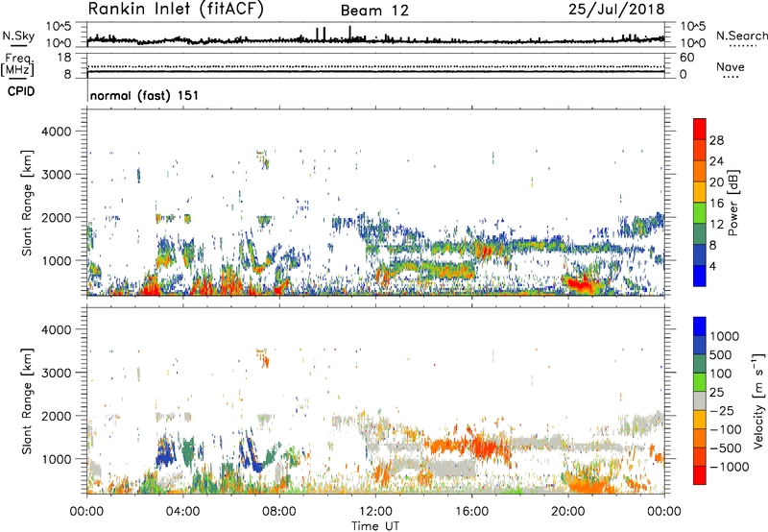Click the tallest noise spike near 11:00 in the N.Sky panel
The height and width of the screenshot is (532, 768).
pos(349,33)
